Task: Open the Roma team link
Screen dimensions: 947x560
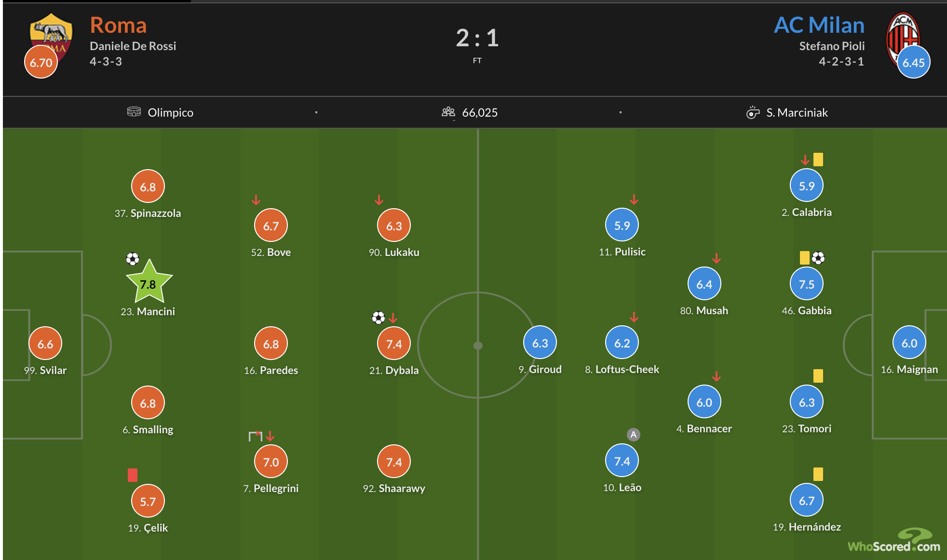Action: point(118,25)
